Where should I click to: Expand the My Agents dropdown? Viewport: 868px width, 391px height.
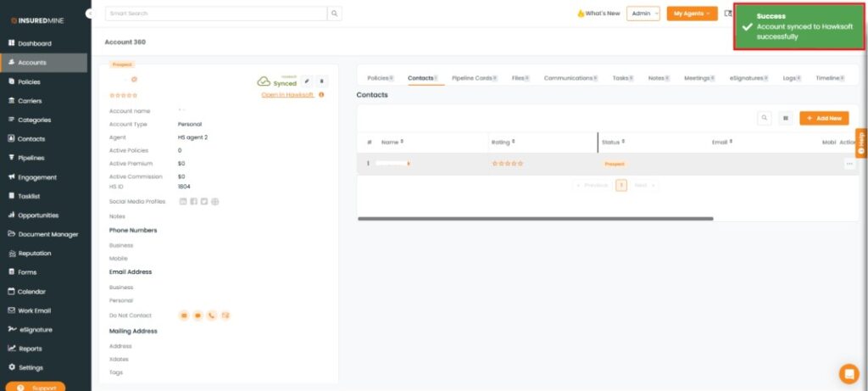pyautogui.click(x=692, y=14)
